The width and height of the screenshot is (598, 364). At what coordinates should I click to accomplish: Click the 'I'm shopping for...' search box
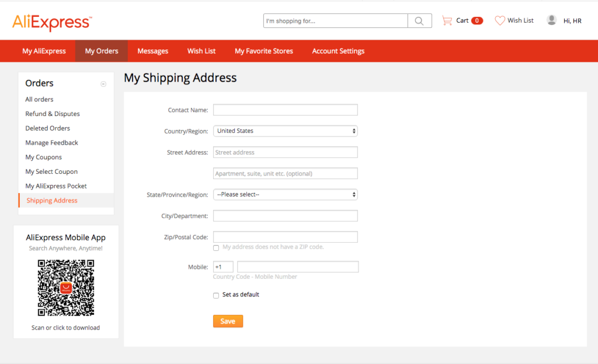(x=336, y=21)
